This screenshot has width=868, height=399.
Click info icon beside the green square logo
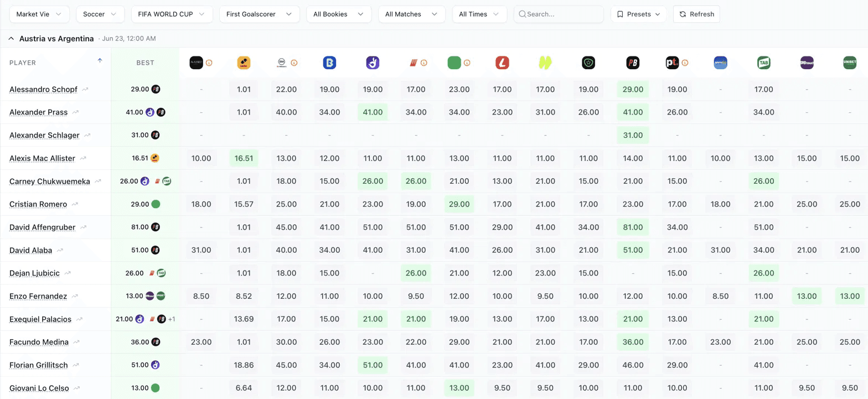(467, 63)
